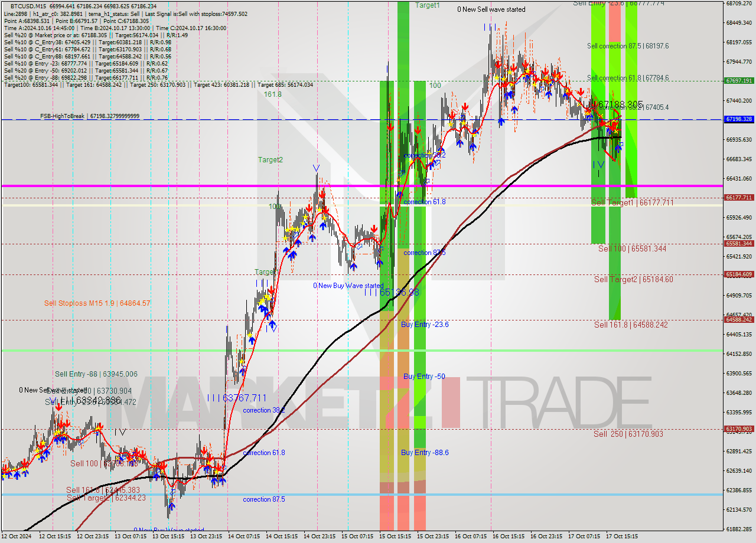Click the correction 87.5 label near the cyan line

coord(264,499)
